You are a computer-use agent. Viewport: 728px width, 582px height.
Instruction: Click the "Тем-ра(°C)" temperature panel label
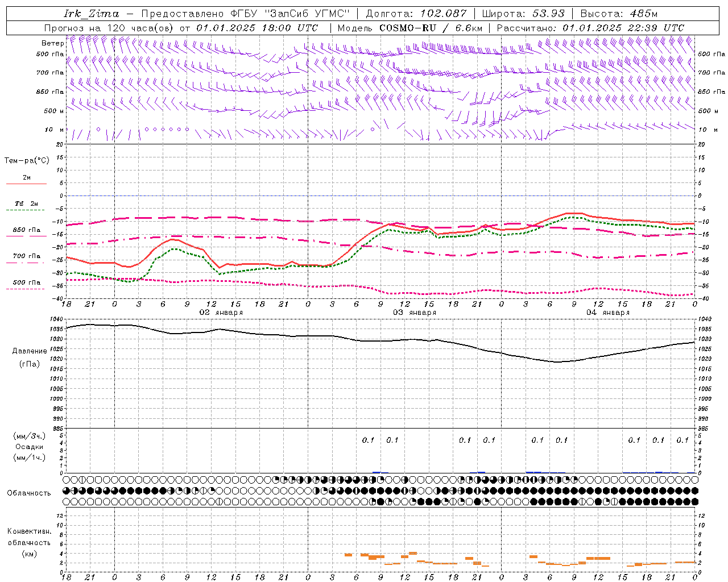tap(27, 161)
